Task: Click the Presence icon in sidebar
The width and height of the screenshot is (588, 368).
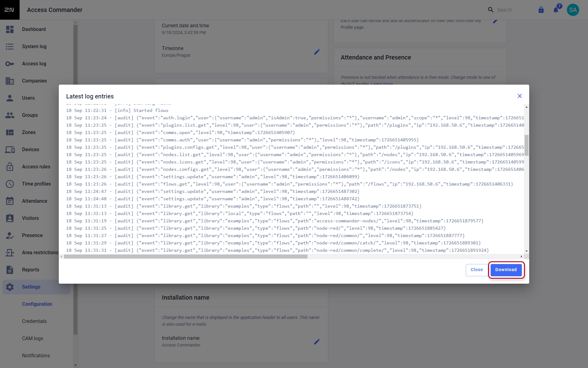Action: click(10, 236)
